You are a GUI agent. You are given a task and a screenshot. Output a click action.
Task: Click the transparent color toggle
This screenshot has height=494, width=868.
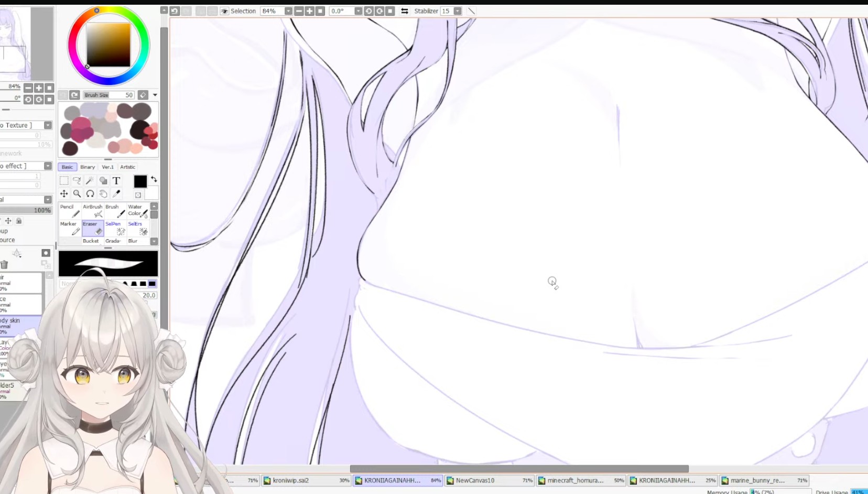pyautogui.click(x=138, y=195)
